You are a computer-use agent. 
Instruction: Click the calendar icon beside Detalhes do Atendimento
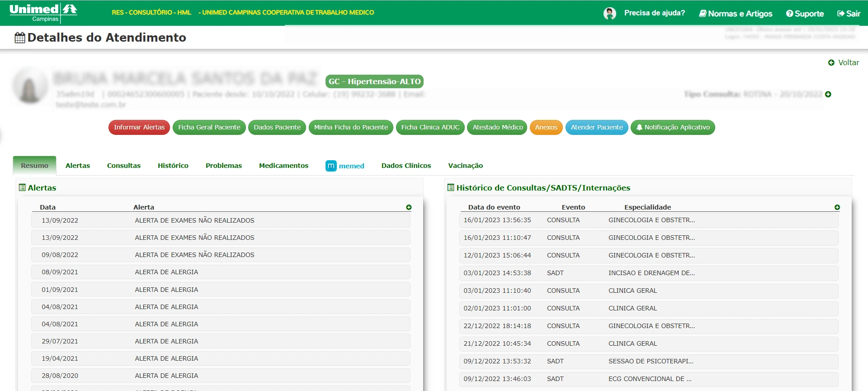point(20,38)
